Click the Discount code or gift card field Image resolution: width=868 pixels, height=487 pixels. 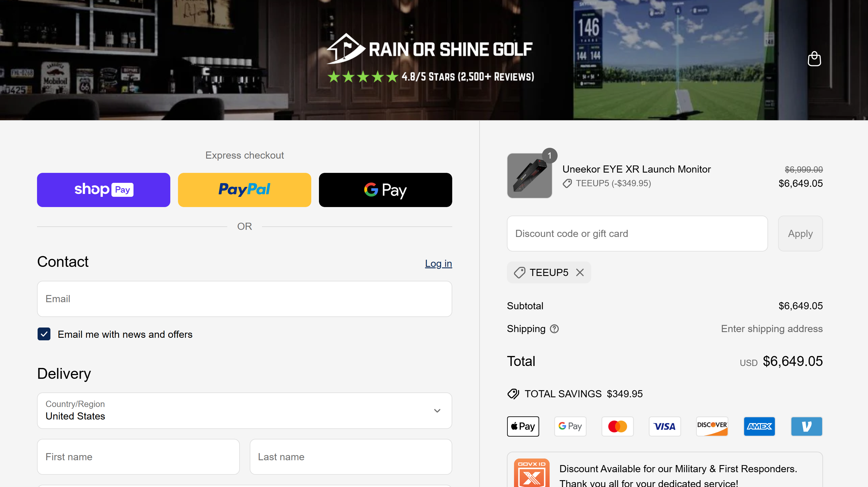coord(637,233)
